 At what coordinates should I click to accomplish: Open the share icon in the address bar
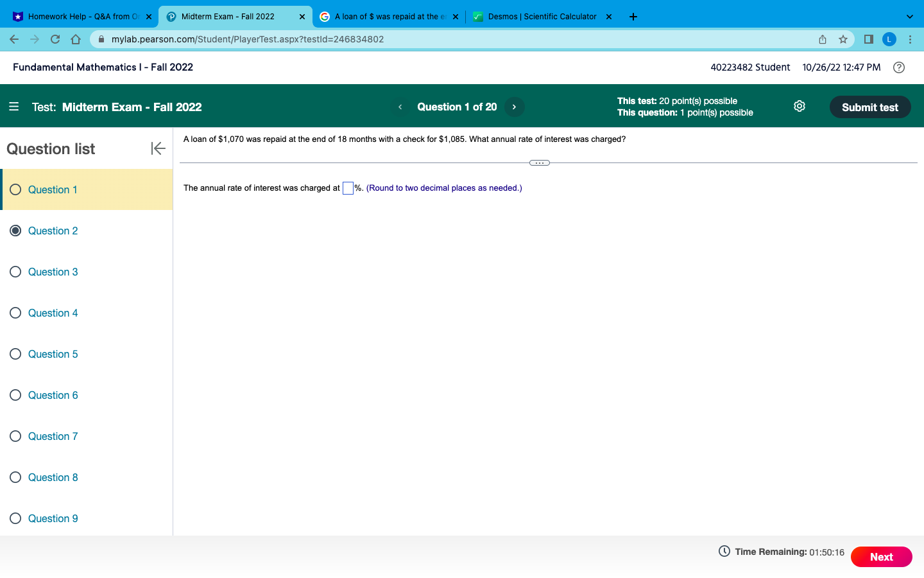point(822,39)
